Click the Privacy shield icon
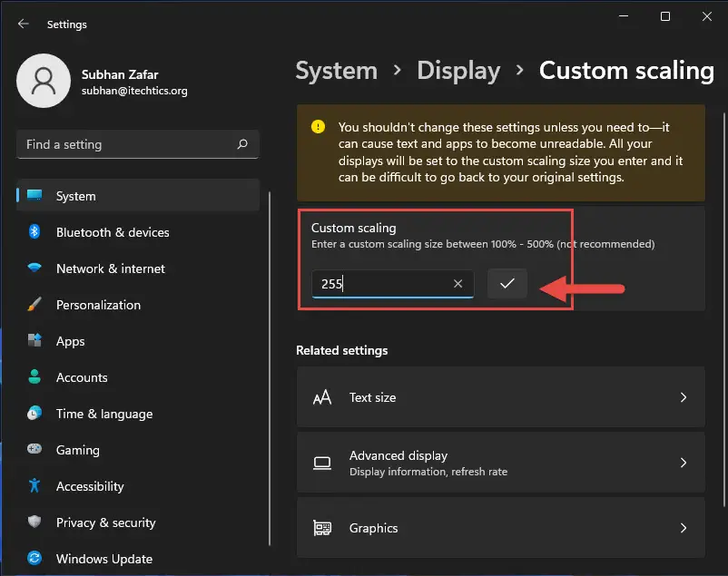This screenshot has width=728, height=576. coord(34,522)
